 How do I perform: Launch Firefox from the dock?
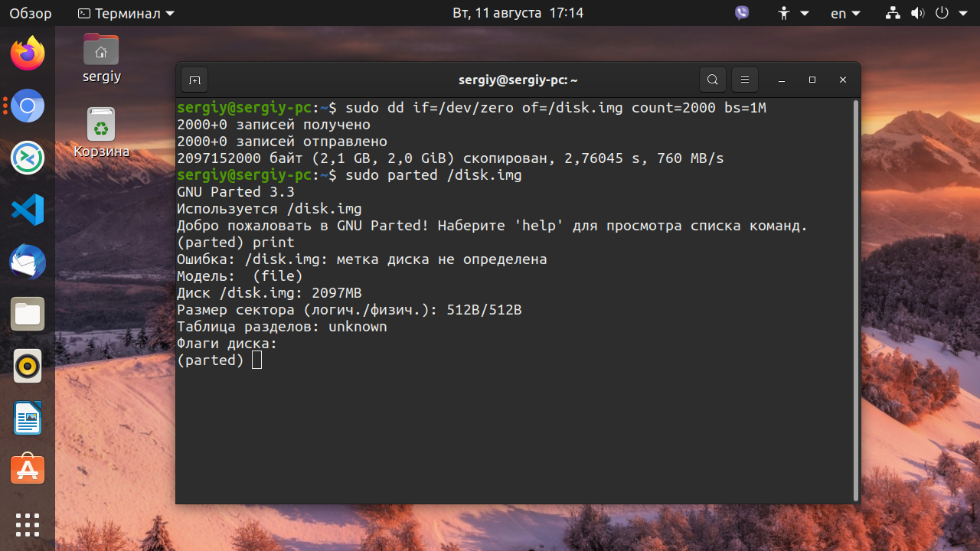(x=28, y=54)
